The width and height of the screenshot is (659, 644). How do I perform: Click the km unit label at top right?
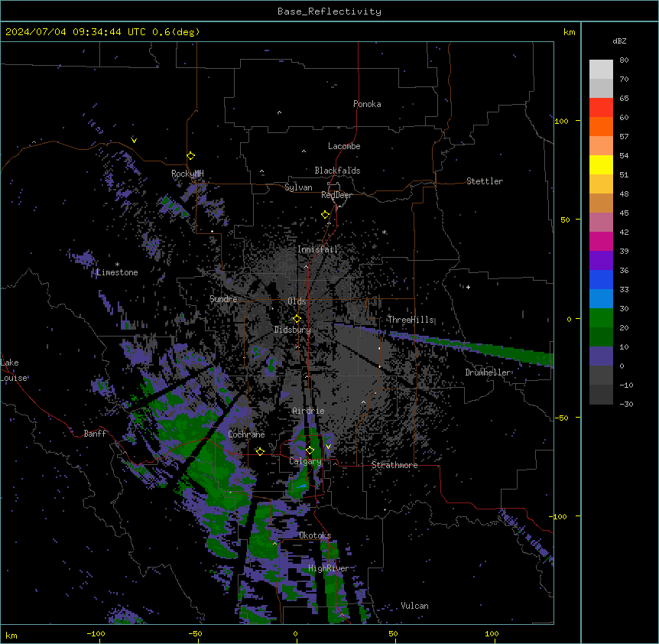pos(569,32)
